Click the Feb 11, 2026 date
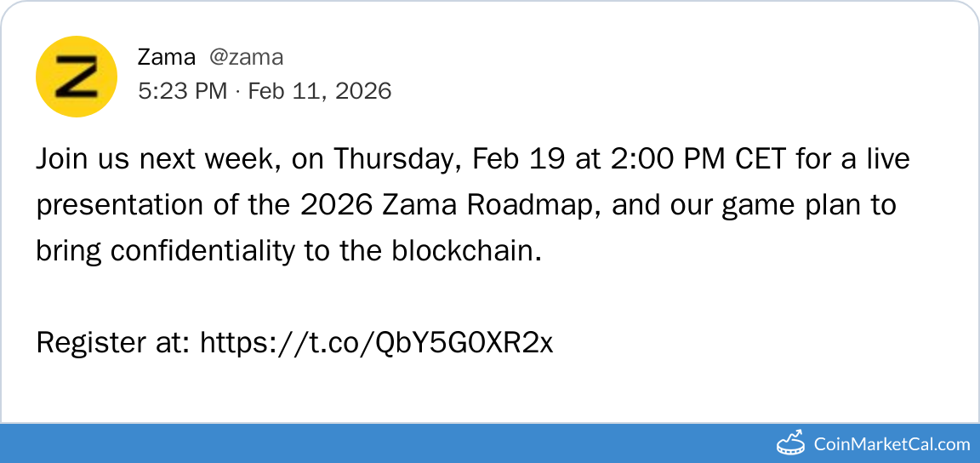 tap(319, 91)
